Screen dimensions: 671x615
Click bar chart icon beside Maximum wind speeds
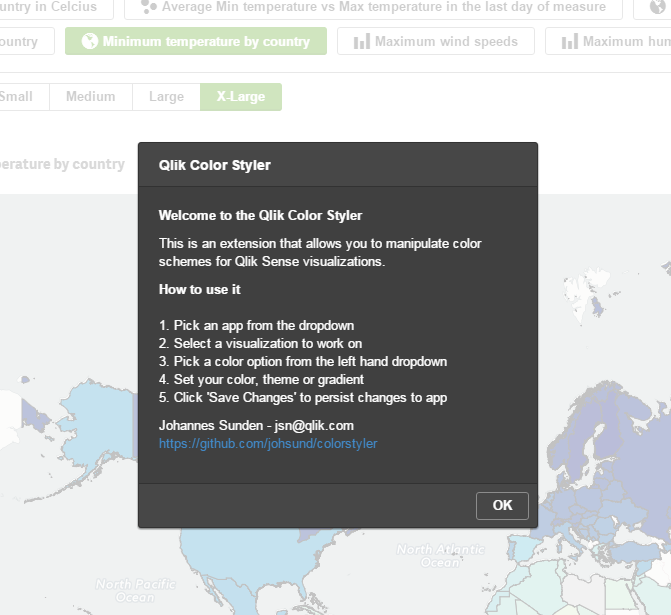point(362,42)
